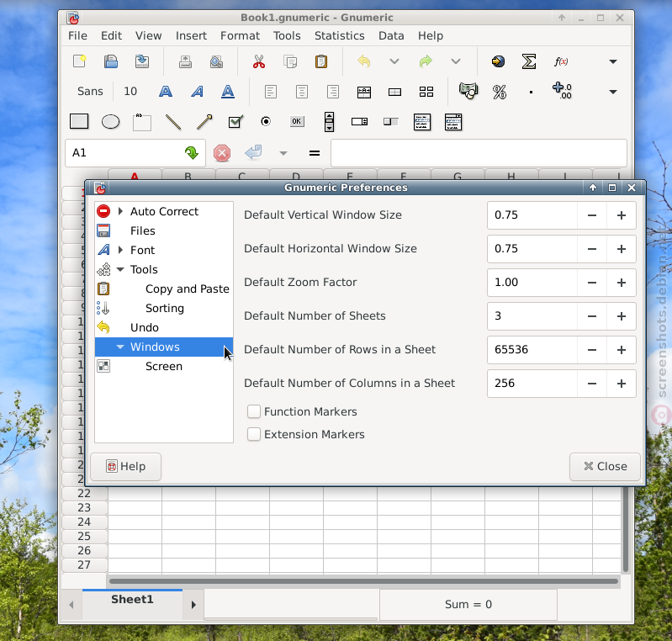672x641 pixels.
Task: Apply the currency (money) format
Action: (x=468, y=91)
